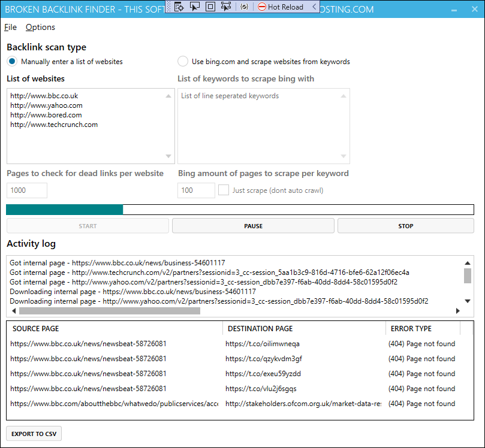485x448 pixels.
Task: Click the Activity log horizontal scrollbar thumb
Action: 110,311
